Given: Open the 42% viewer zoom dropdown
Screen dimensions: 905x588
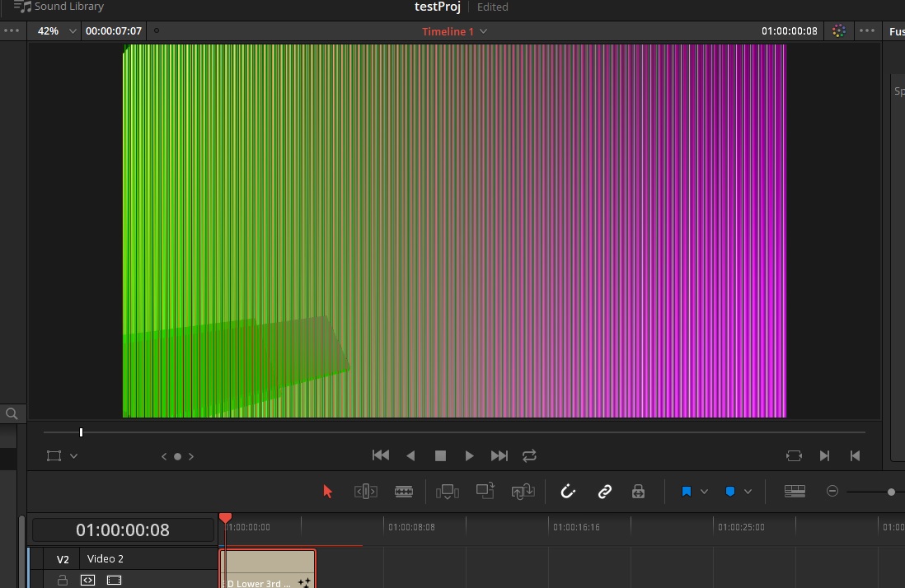Looking at the screenshot, I should tap(56, 31).
